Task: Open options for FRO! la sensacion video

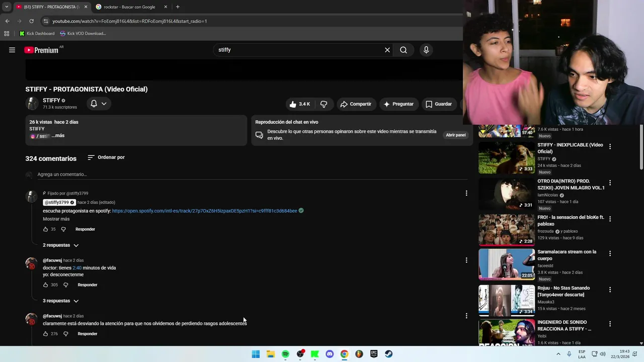Action: 610,219
